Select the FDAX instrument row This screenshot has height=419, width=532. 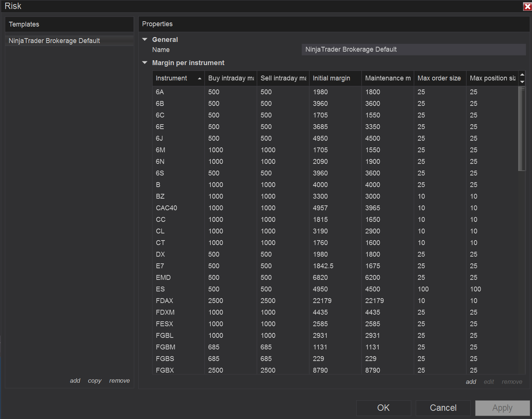(x=335, y=301)
